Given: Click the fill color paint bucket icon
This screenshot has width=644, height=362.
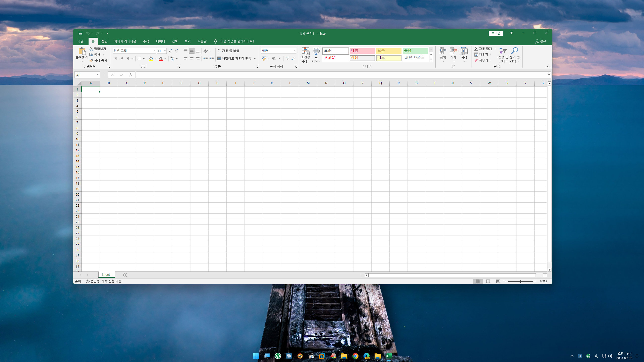Looking at the screenshot, I should [x=151, y=59].
